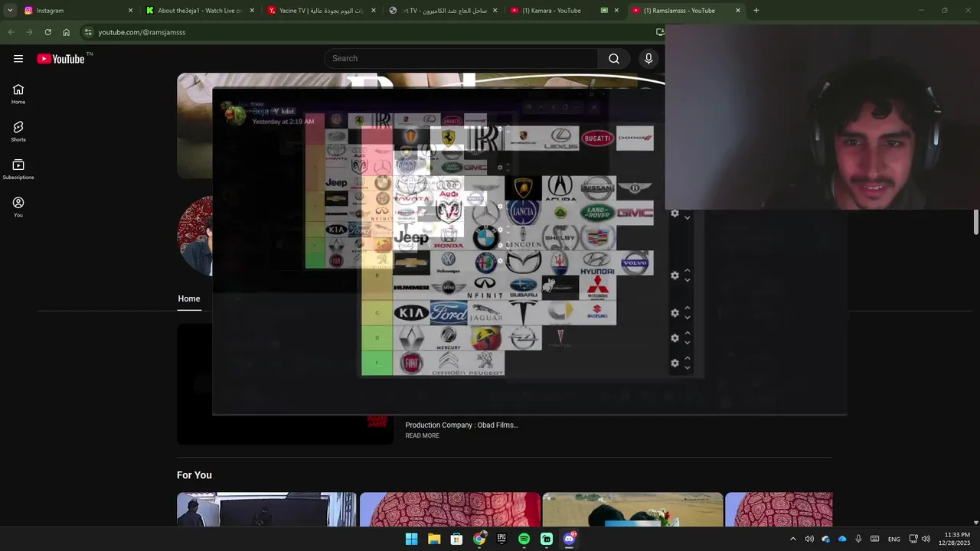Click into the YouTube Search field

click(461, 59)
